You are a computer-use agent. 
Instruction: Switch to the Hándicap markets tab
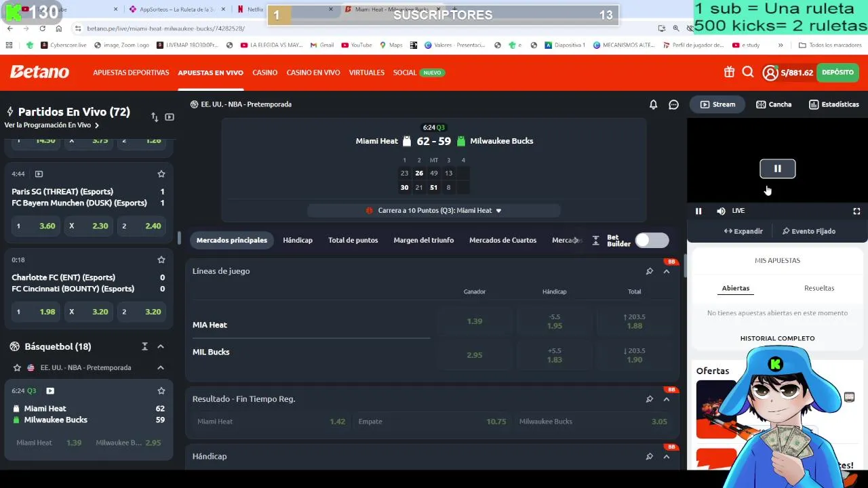coord(298,240)
